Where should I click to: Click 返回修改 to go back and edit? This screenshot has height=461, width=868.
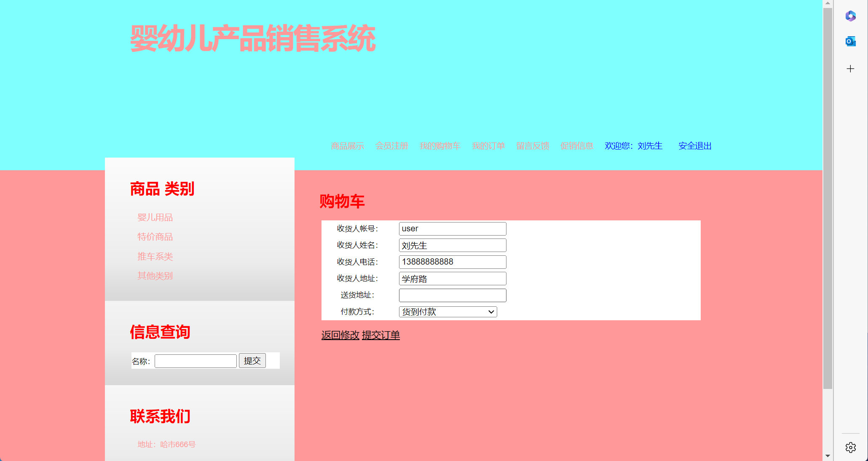pos(340,335)
